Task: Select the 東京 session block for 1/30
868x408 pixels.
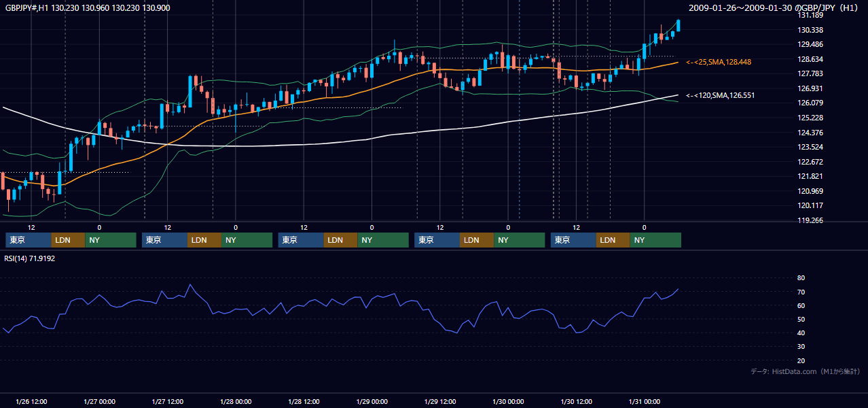Action: pos(573,240)
